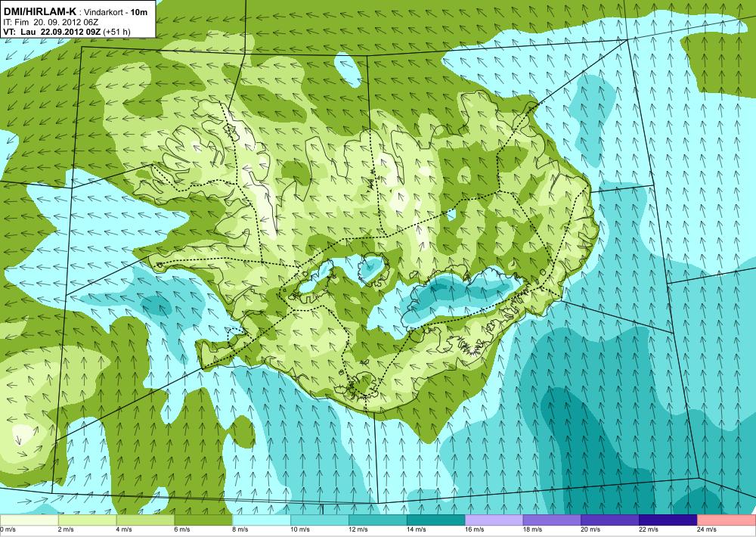Image resolution: width=756 pixels, height=537 pixels.
Task: Select the lavender 16–18 m/s legend swatch
Action: 494,520
